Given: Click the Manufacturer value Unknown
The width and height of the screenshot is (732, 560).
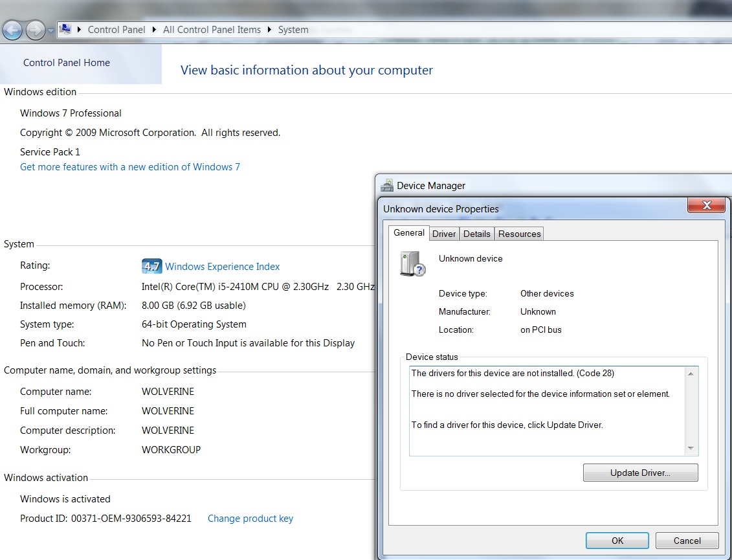Looking at the screenshot, I should (x=538, y=311).
